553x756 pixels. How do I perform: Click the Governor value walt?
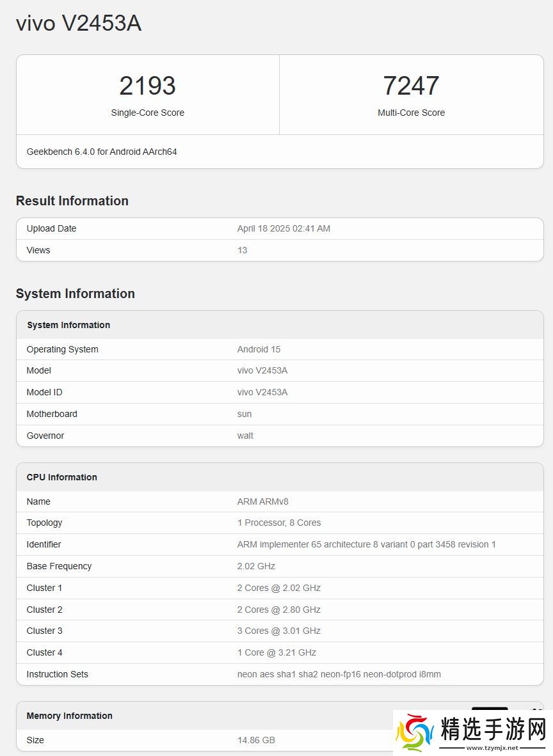pos(245,436)
